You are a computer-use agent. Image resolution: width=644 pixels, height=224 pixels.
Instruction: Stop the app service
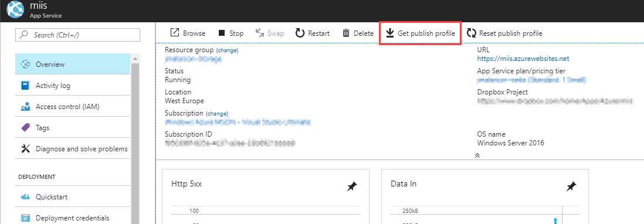(x=231, y=33)
